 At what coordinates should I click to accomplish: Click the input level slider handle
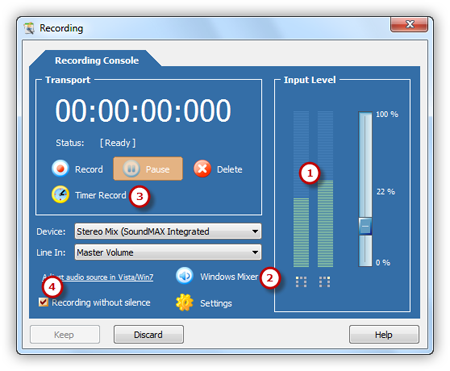click(x=365, y=226)
